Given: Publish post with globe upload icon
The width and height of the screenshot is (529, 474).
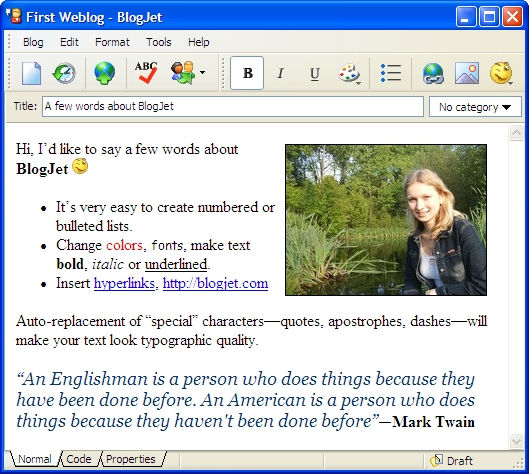Looking at the screenshot, I should click(105, 73).
